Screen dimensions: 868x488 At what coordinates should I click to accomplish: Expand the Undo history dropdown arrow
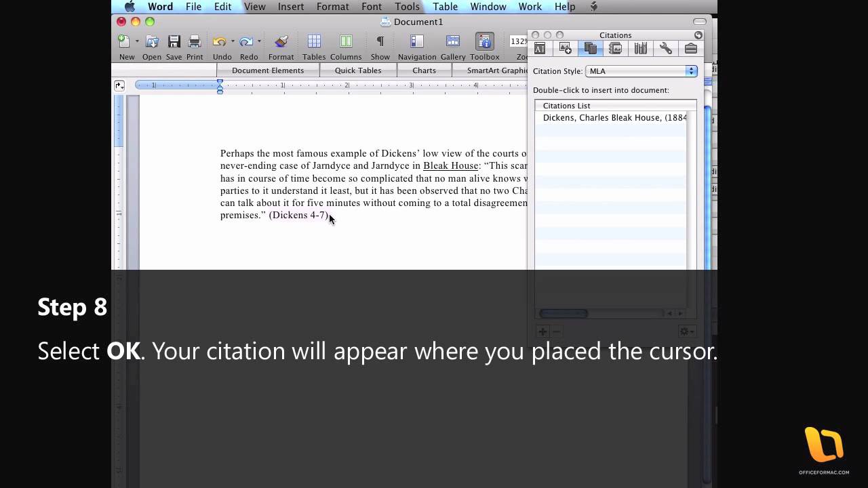click(233, 42)
